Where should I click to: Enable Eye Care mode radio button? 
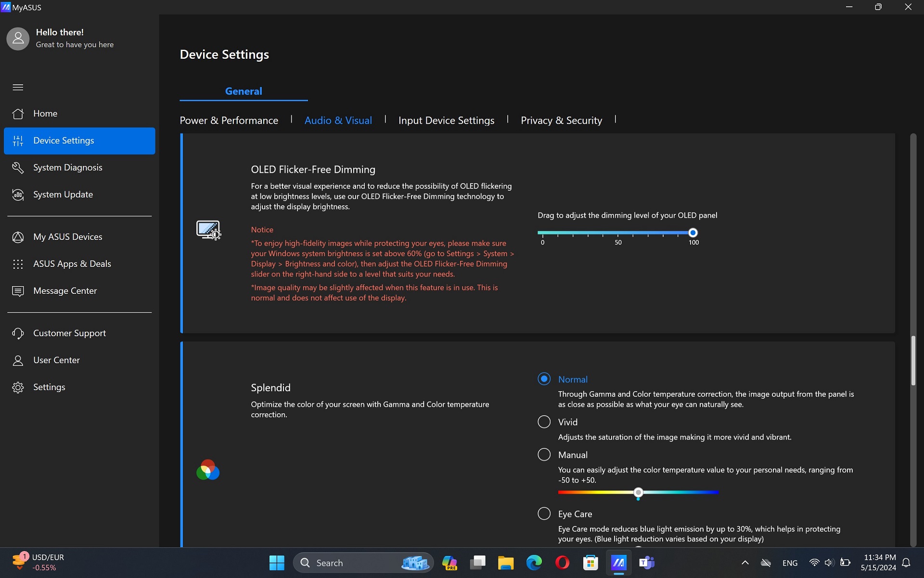(x=544, y=513)
